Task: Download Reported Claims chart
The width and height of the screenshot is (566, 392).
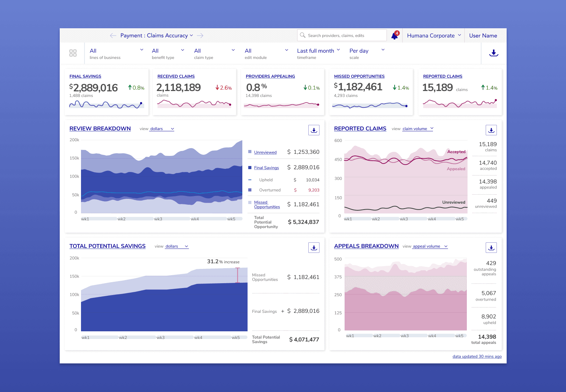Action: point(491,130)
